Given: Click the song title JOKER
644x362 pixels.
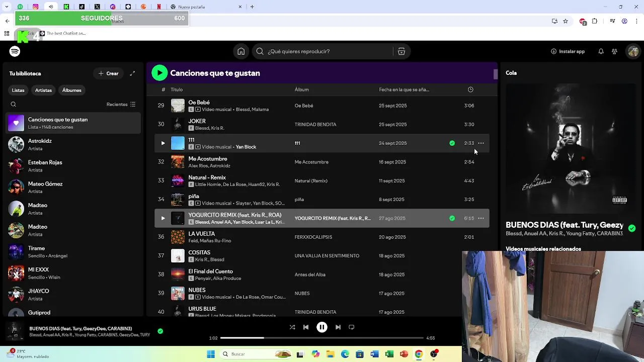Looking at the screenshot, I should 197,121.
